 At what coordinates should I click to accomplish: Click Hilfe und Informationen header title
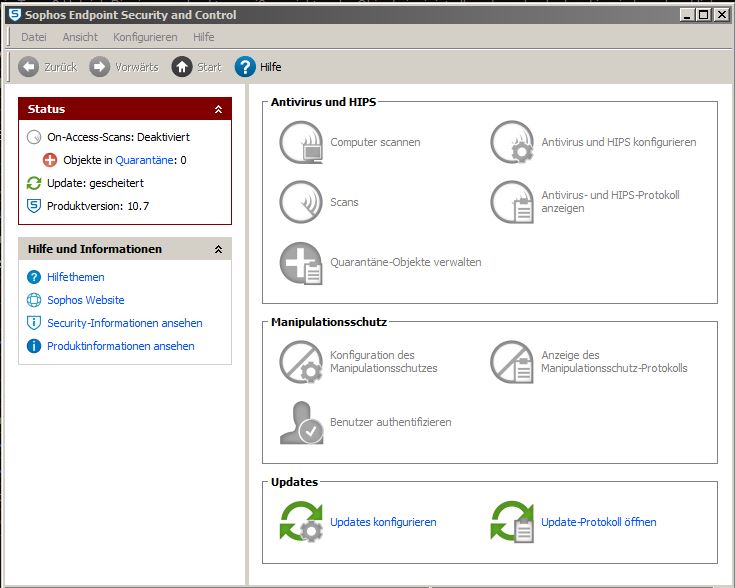pyautogui.click(x=95, y=249)
